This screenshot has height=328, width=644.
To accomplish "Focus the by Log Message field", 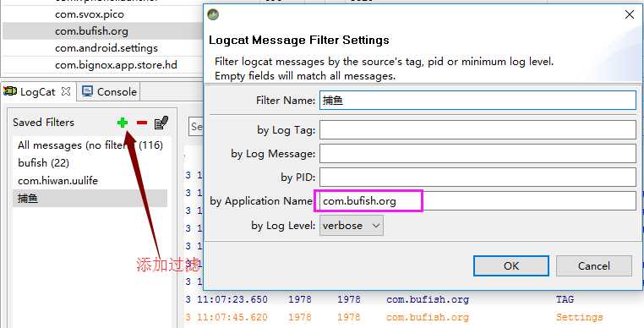I will (478, 154).
